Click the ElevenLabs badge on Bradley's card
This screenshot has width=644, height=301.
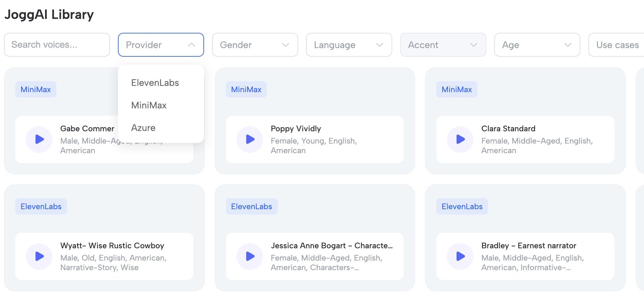pyautogui.click(x=462, y=206)
